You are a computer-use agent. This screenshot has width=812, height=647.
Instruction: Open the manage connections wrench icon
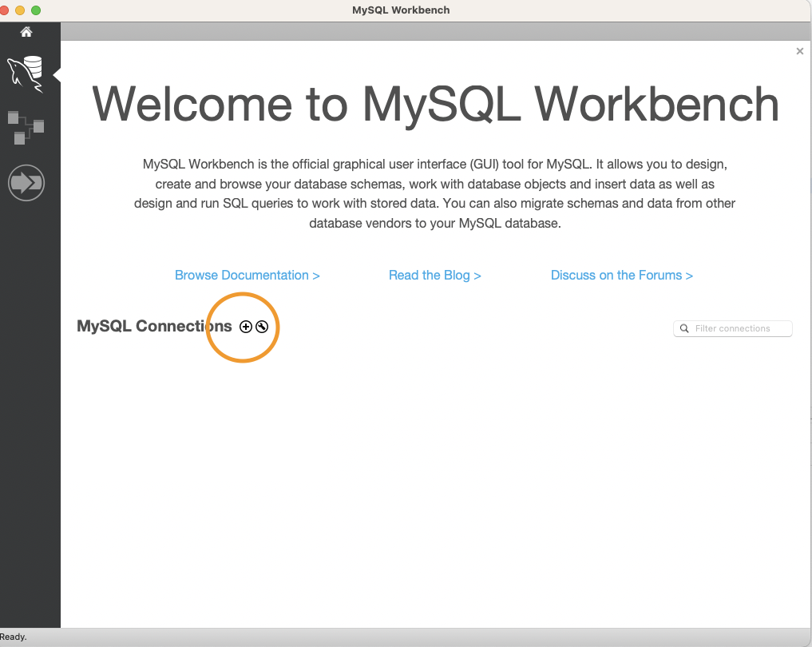[x=262, y=327]
